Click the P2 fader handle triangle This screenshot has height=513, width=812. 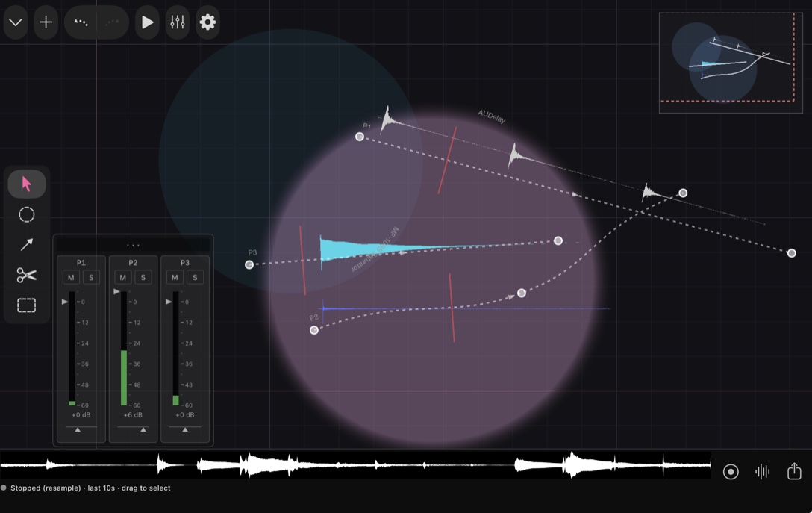pyautogui.click(x=116, y=292)
